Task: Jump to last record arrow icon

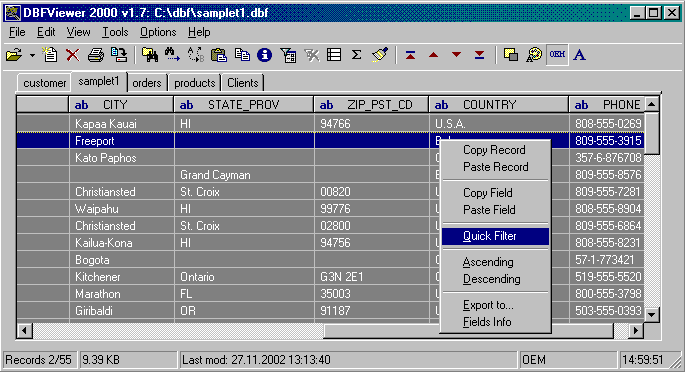Action: pyautogui.click(x=479, y=55)
